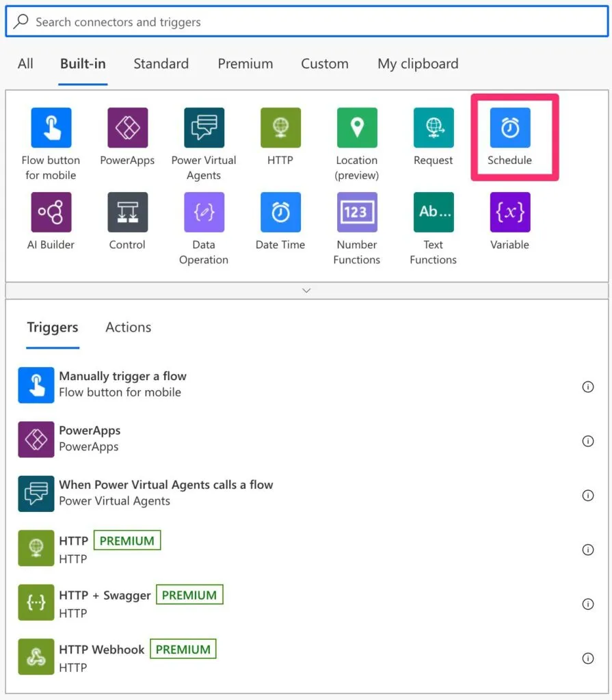
Task: Select the Schedule connector icon
Action: click(509, 128)
